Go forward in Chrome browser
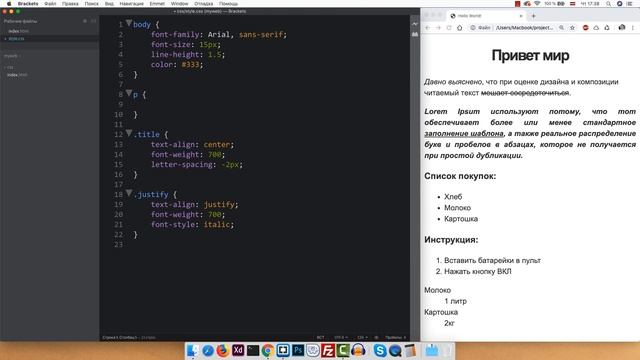The height and width of the screenshot is (360, 640). 438,28
